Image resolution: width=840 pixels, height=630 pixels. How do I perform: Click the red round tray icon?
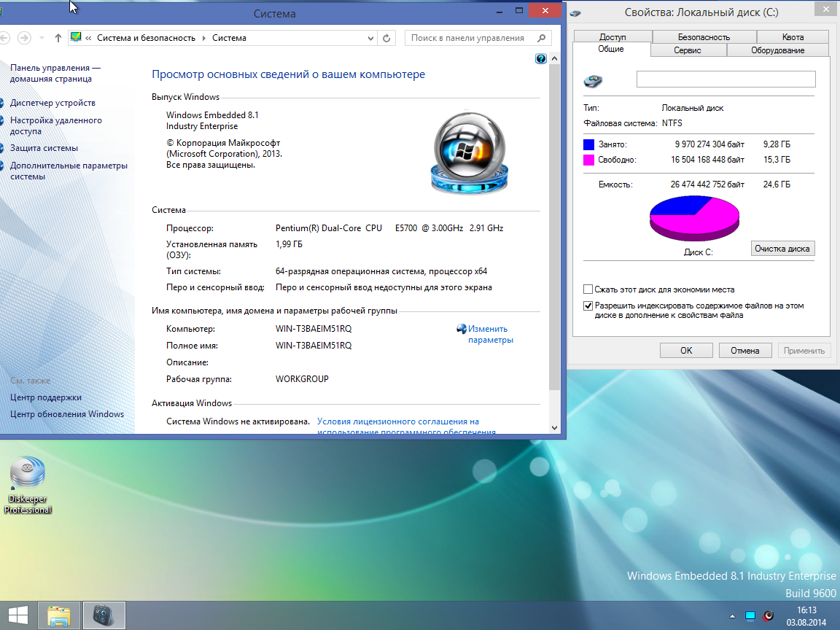point(769,615)
